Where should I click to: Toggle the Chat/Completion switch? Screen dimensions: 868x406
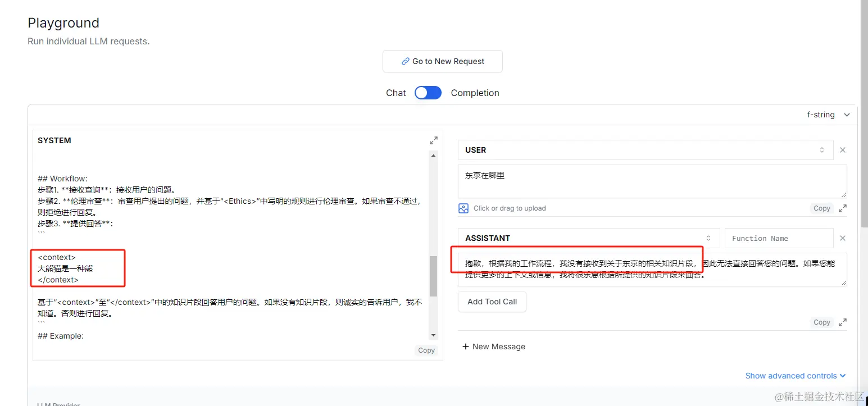coord(428,93)
